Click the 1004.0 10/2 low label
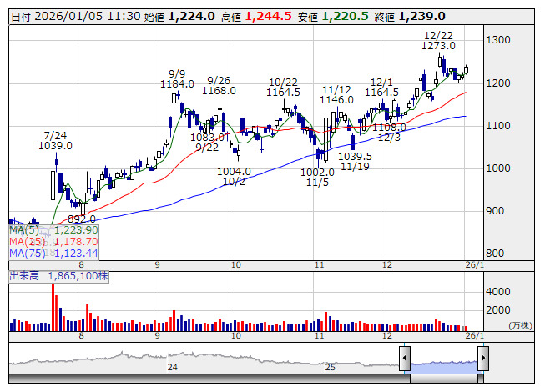The image size is (545, 392). 234,176
